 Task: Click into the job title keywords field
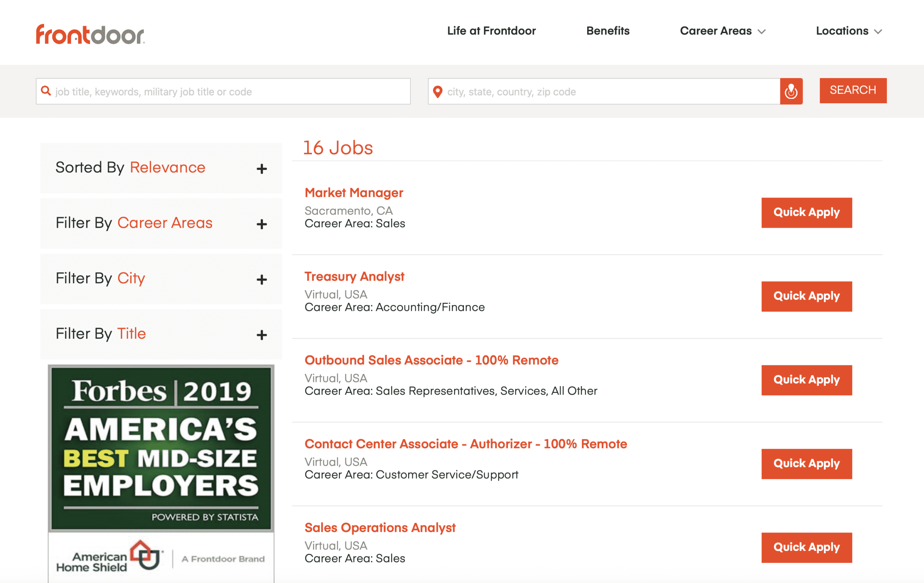point(230,92)
